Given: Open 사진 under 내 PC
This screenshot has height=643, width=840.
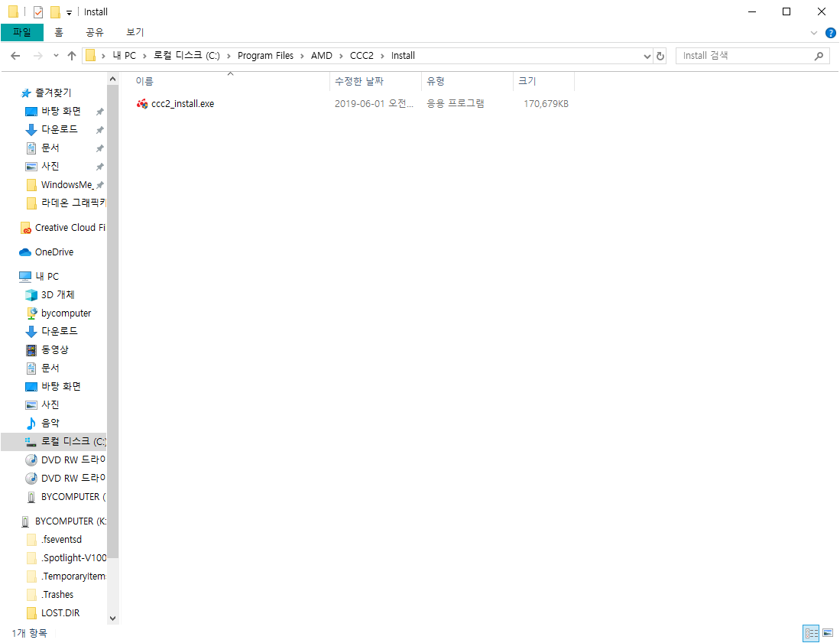Looking at the screenshot, I should pyautogui.click(x=50, y=405).
